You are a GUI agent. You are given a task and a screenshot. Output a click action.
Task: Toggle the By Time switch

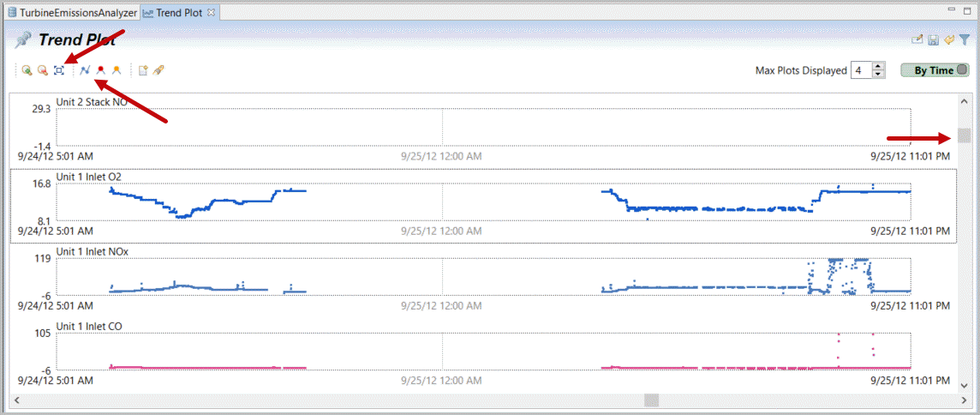coord(934,70)
